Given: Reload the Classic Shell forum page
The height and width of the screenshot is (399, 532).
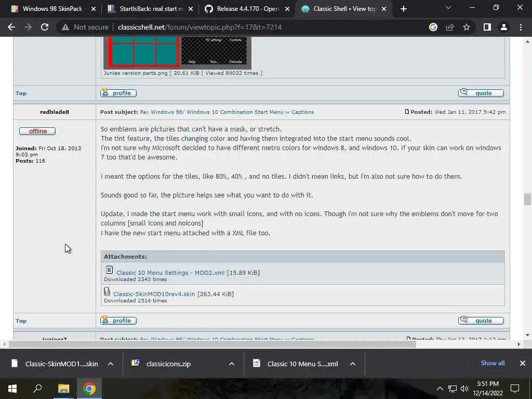Looking at the screenshot, I should click(45, 27).
